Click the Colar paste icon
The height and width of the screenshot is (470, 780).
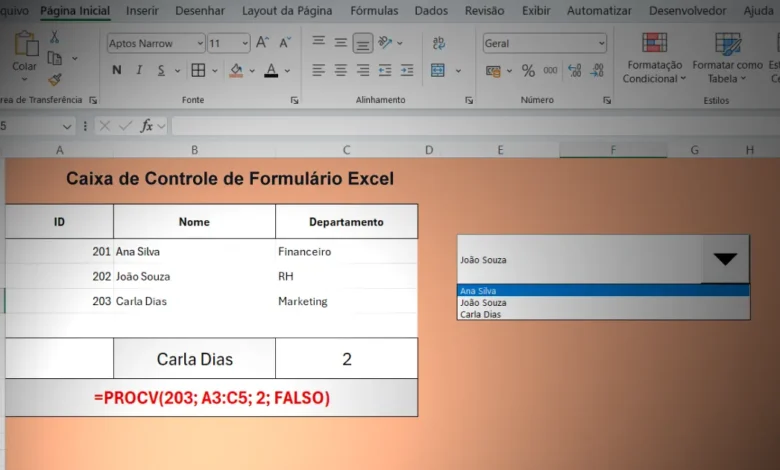click(25, 45)
